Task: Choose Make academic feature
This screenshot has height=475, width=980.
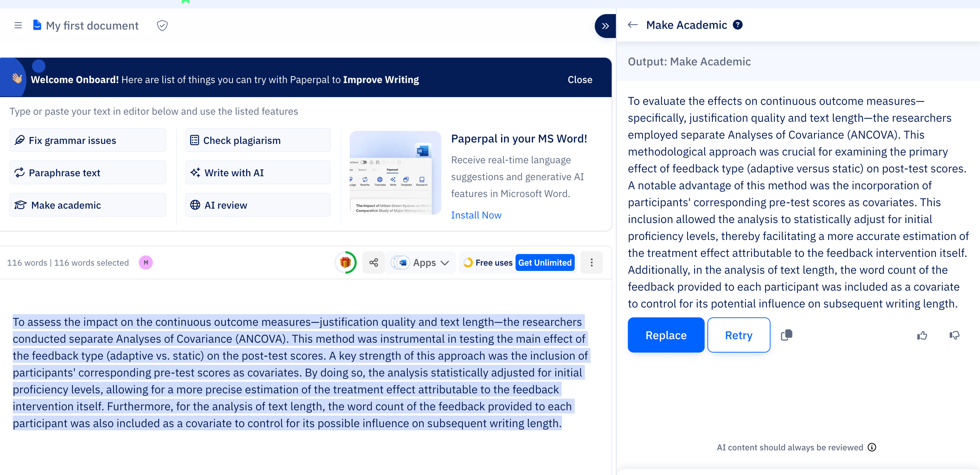Action: (x=88, y=205)
